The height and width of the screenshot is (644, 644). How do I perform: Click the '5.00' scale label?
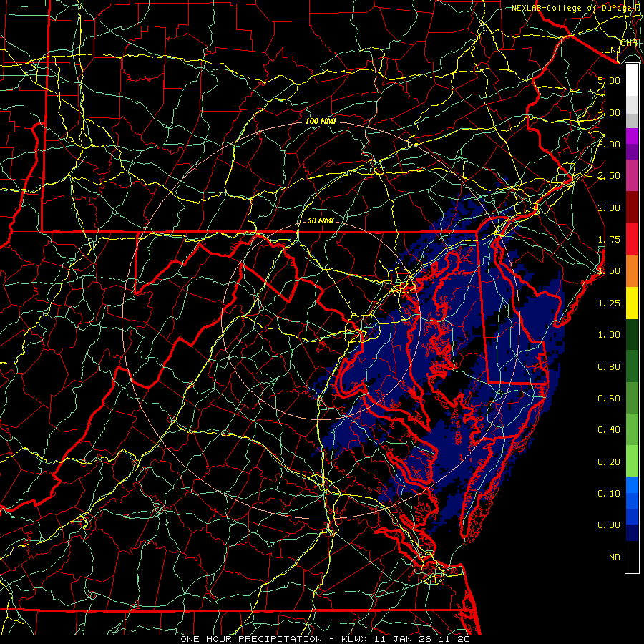[x=609, y=80]
